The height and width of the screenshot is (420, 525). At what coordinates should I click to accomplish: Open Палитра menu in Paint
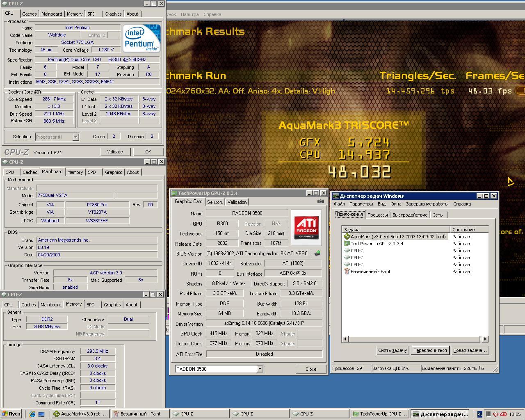(x=189, y=14)
